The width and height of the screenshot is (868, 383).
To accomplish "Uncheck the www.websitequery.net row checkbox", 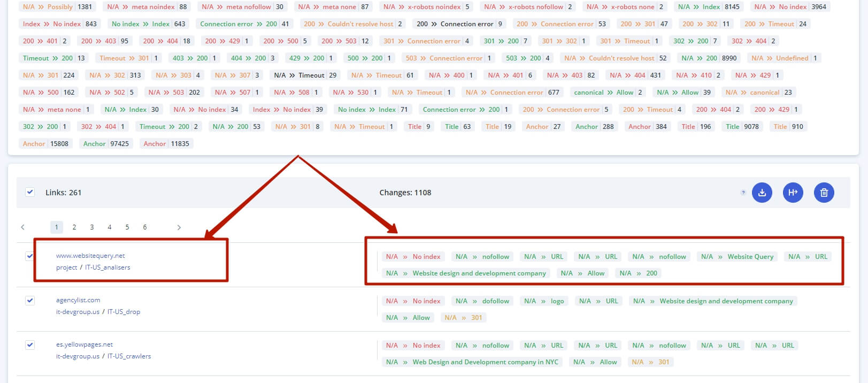I will point(30,256).
